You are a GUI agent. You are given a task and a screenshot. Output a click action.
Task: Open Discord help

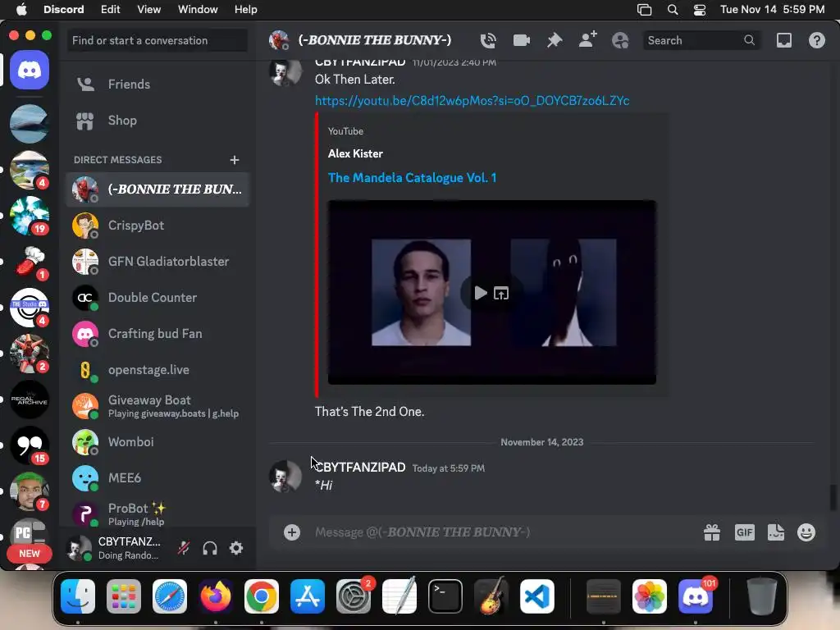point(816,40)
